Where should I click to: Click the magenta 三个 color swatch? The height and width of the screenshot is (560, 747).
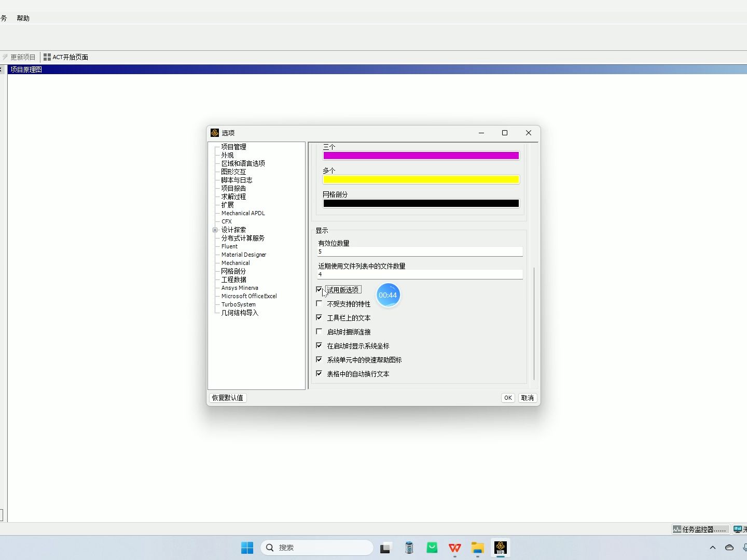coord(421,156)
